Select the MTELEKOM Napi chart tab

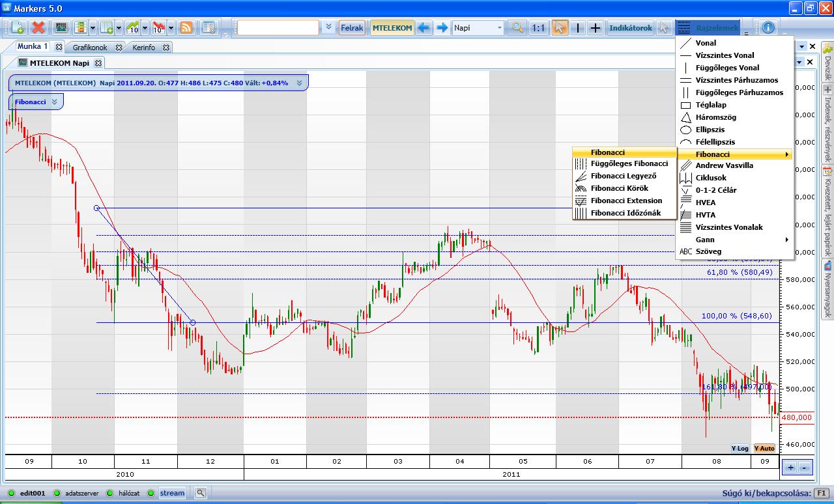[59, 63]
